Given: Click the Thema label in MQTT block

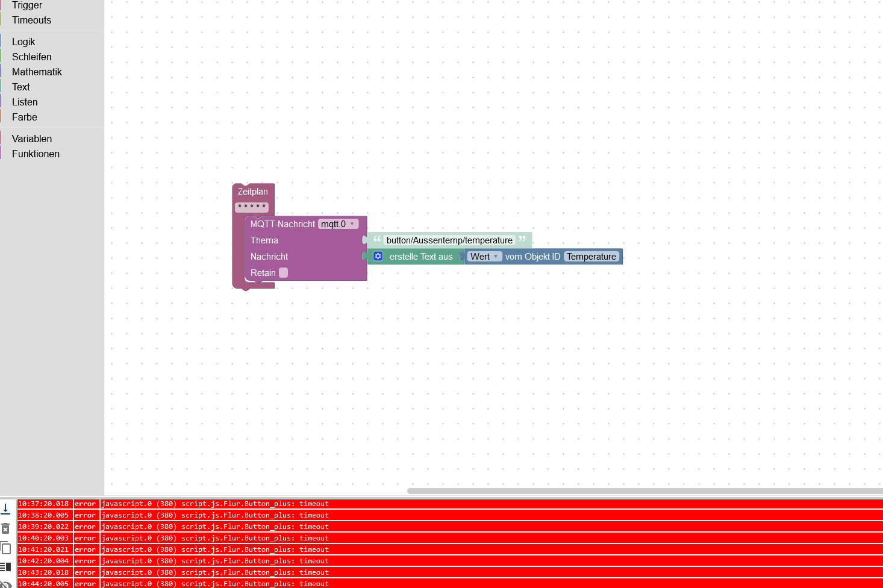Looking at the screenshot, I should [264, 240].
